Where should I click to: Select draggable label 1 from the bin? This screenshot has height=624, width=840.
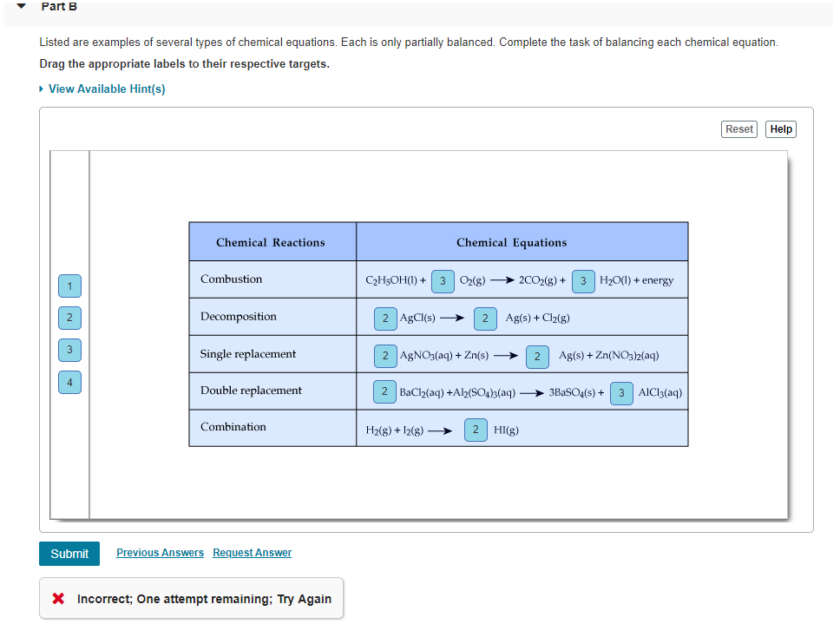click(69, 286)
